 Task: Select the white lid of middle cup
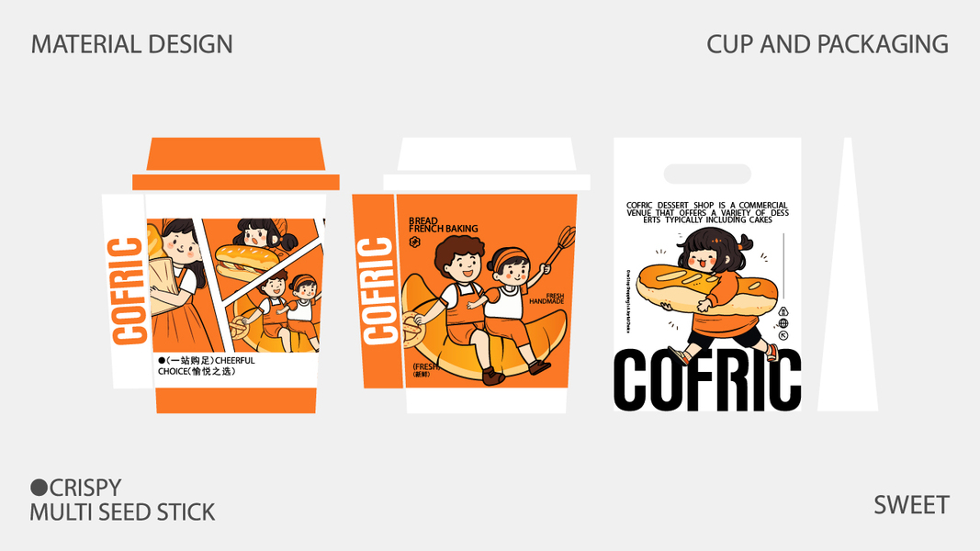tap(486, 163)
